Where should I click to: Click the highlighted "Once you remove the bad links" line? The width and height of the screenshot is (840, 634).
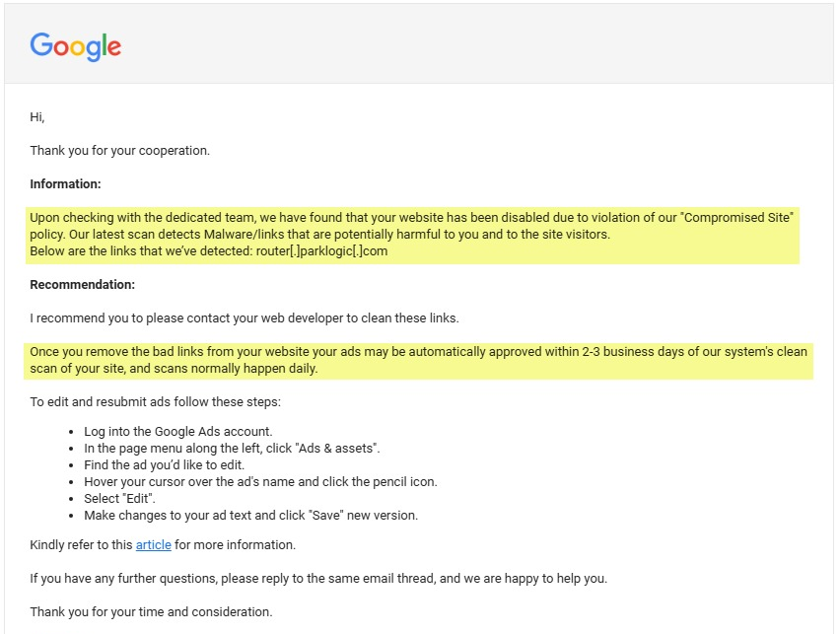tap(418, 352)
